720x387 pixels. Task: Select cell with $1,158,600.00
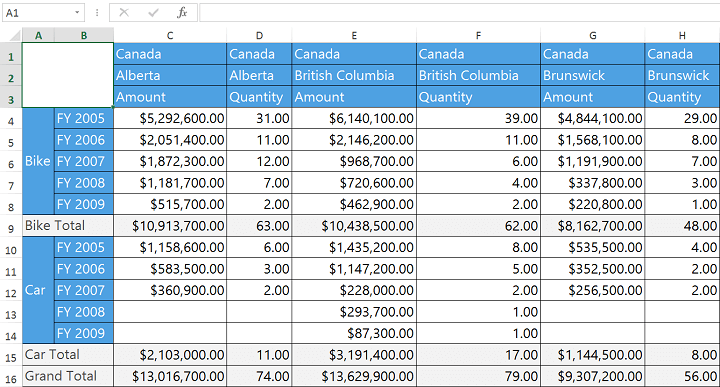[x=170, y=247]
